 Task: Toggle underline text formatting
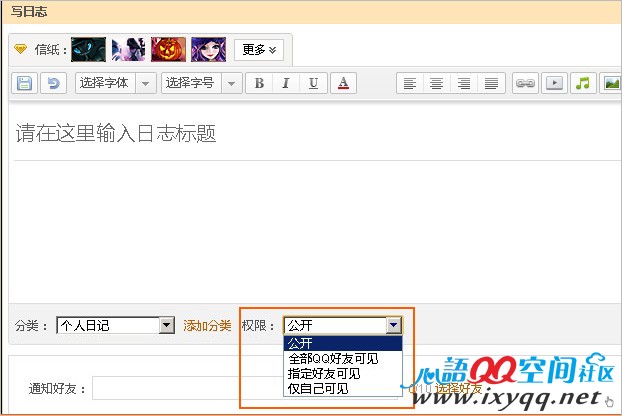point(314,83)
